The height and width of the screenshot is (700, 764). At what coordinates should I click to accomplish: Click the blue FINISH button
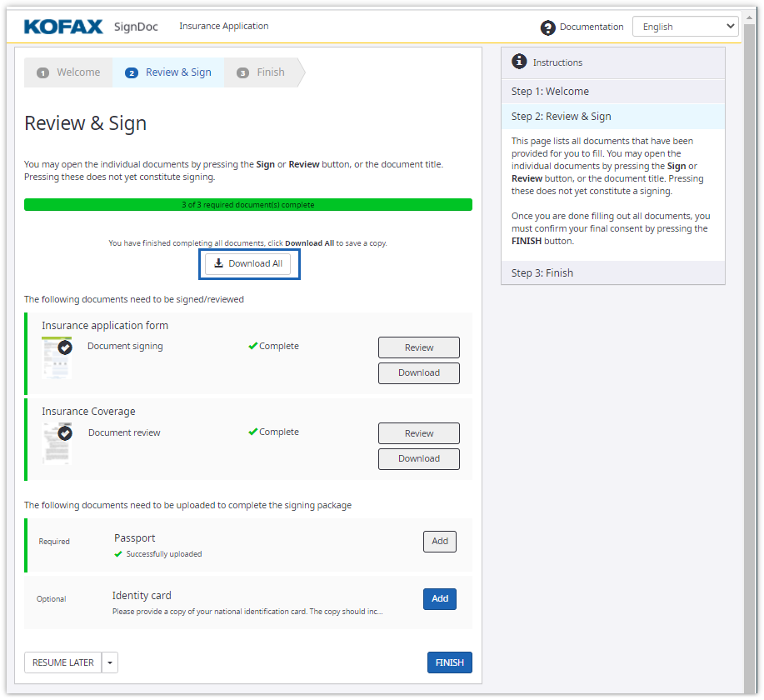(449, 662)
